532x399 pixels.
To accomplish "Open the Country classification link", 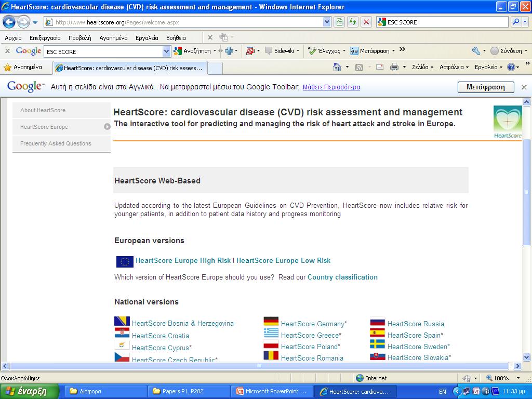I will 342,277.
